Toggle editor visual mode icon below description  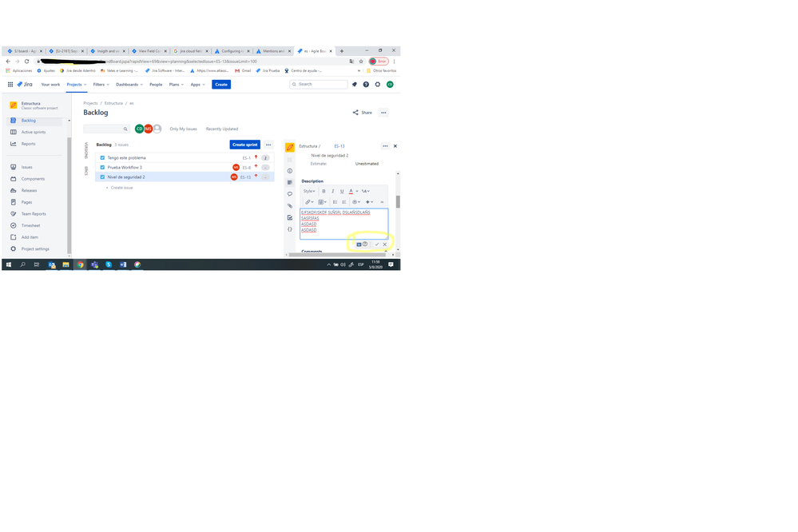pyautogui.click(x=359, y=244)
